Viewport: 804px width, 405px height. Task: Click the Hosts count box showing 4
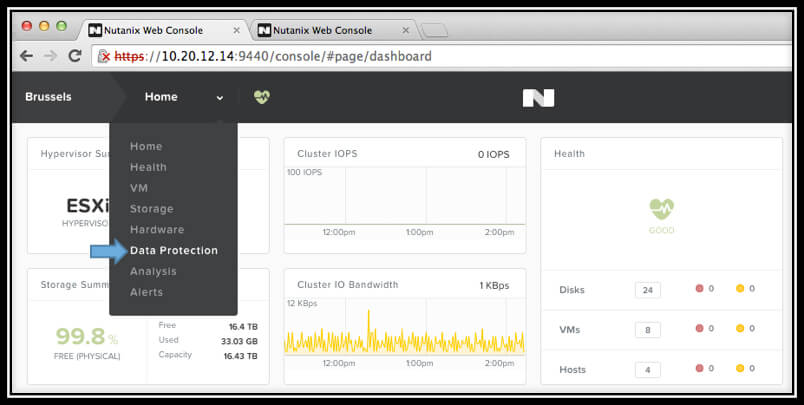[647, 369]
